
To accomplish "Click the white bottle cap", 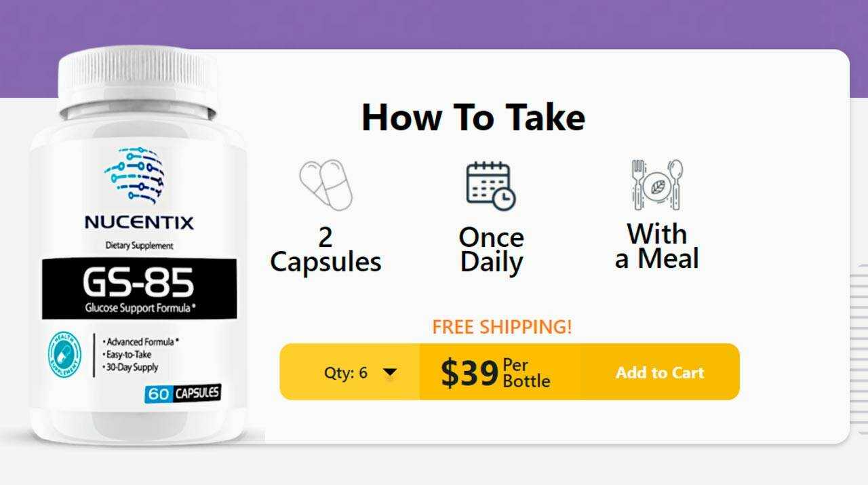I will point(138,78).
